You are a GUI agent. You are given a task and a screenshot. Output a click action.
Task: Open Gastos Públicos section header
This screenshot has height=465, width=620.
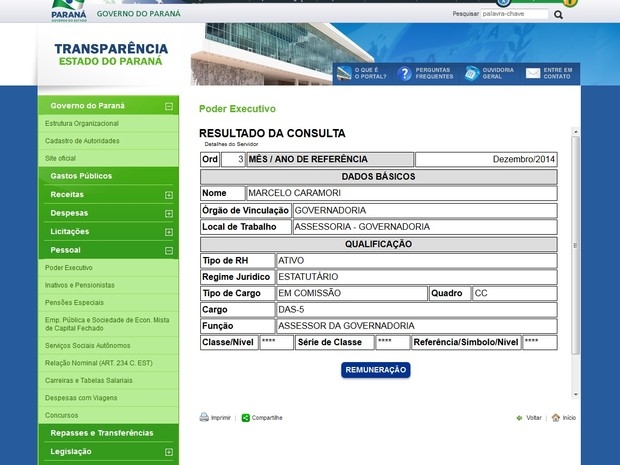tap(81, 176)
